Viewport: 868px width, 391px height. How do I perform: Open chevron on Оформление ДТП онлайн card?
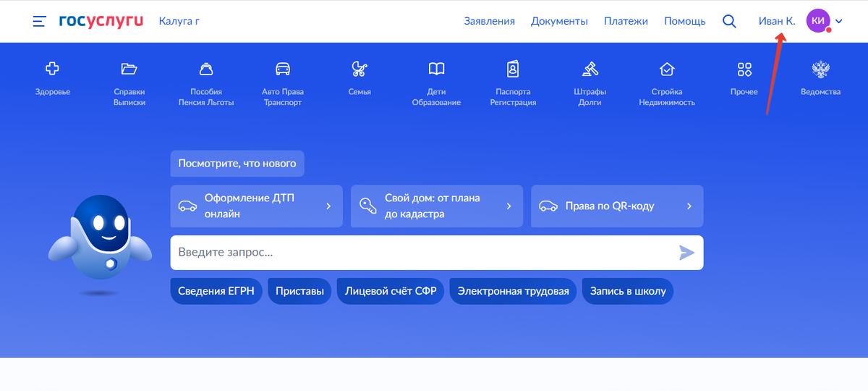tap(328, 206)
